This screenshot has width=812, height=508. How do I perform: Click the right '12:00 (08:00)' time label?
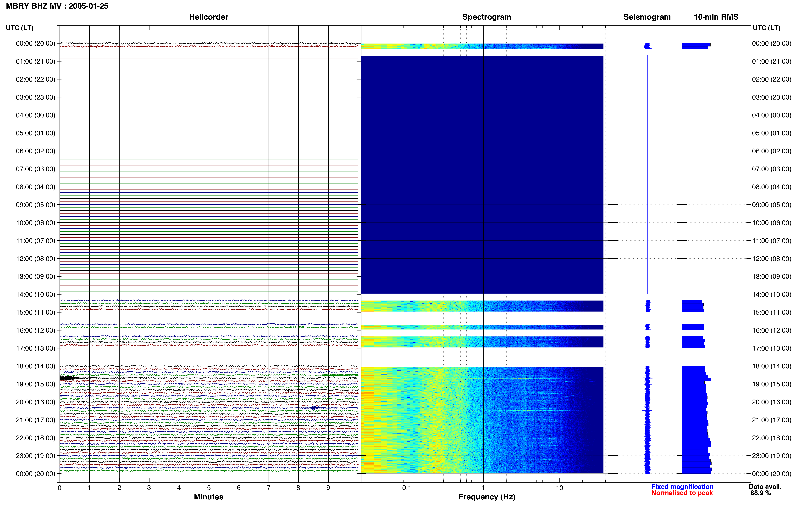[772, 259]
